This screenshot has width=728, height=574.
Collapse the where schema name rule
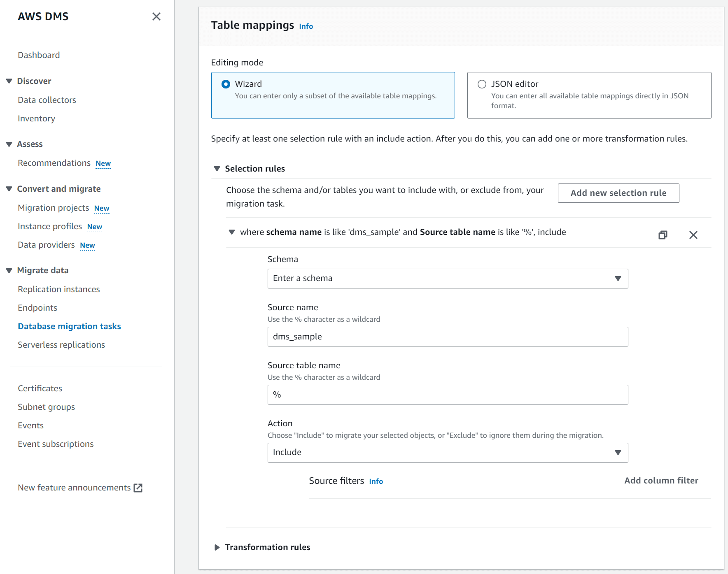point(233,232)
